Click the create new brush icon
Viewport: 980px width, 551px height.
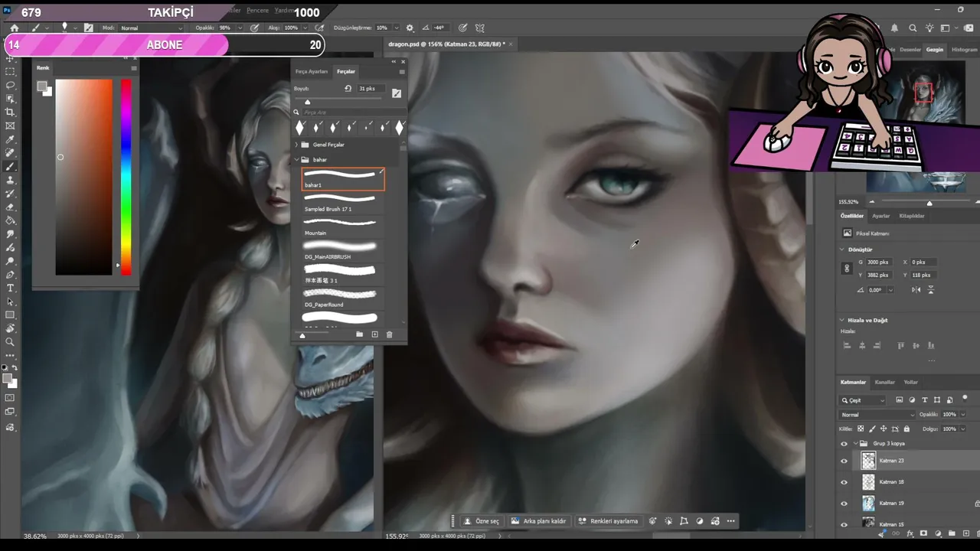374,334
